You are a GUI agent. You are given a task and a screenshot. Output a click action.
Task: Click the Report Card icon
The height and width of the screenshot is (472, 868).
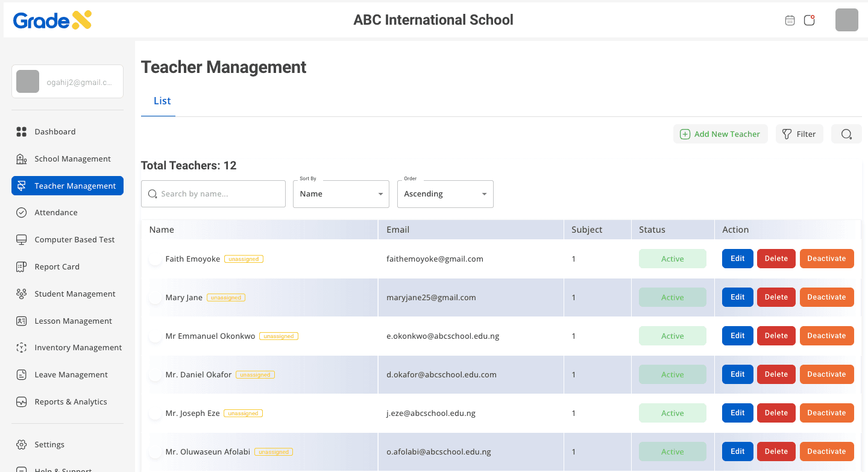pyautogui.click(x=22, y=266)
